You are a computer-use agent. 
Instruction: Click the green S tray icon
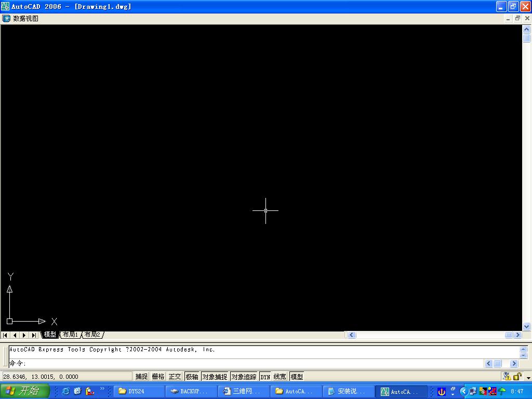(483, 392)
